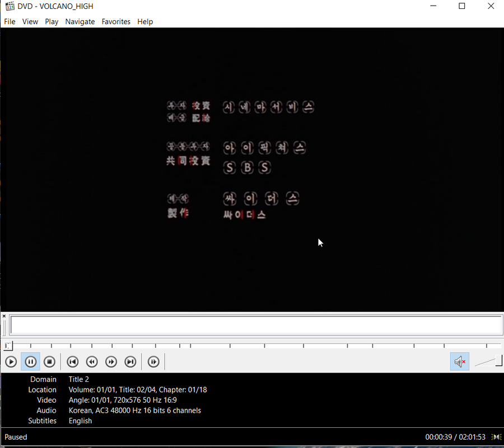504x448 pixels.
Task: Click the Pause button
Action: (x=31, y=362)
